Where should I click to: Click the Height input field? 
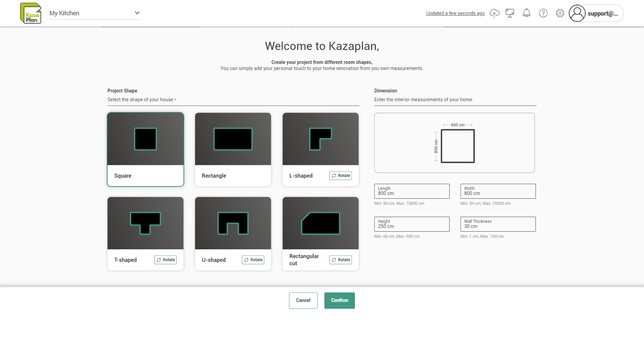click(412, 224)
